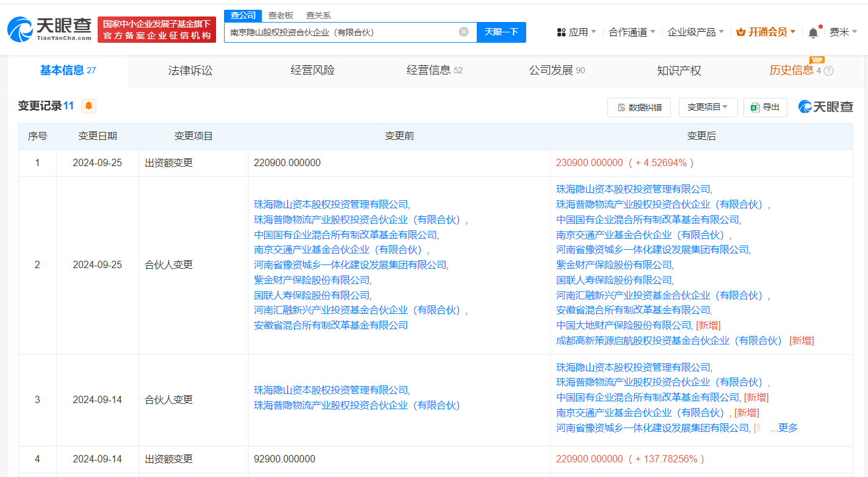Switch to the 查关系 search tab
Image resolution: width=868 pixels, height=477 pixels.
pos(319,15)
